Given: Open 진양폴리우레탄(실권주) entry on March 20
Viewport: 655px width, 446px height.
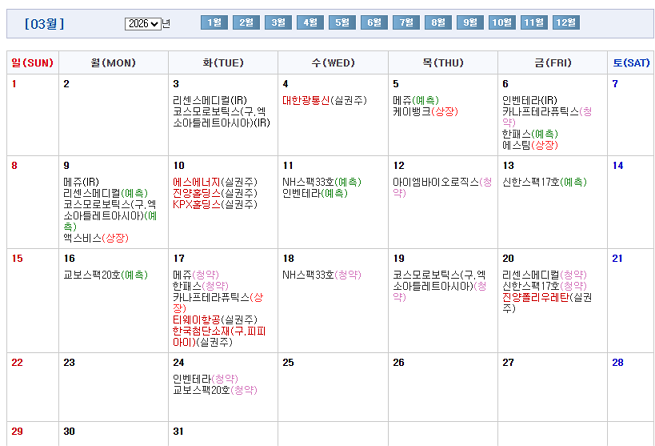Looking at the screenshot, I should coord(547,303).
